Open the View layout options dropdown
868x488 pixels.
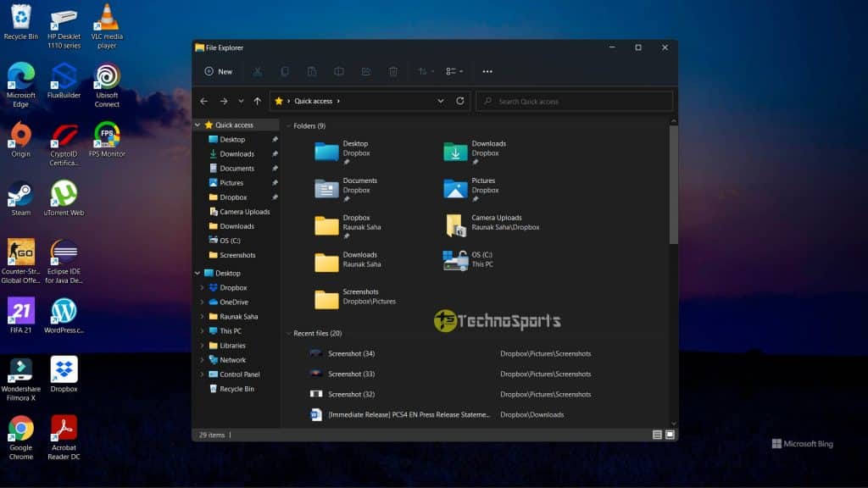click(454, 71)
